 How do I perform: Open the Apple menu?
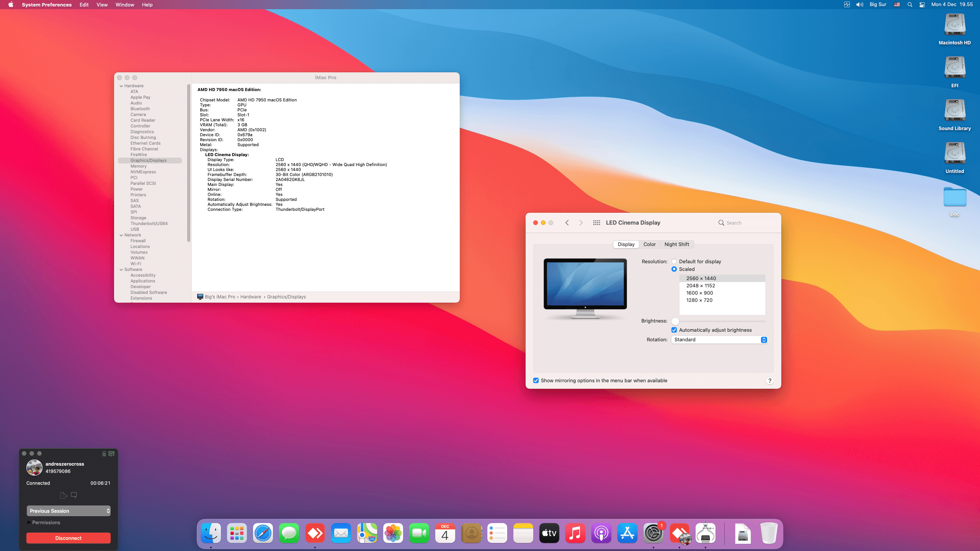[11, 5]
